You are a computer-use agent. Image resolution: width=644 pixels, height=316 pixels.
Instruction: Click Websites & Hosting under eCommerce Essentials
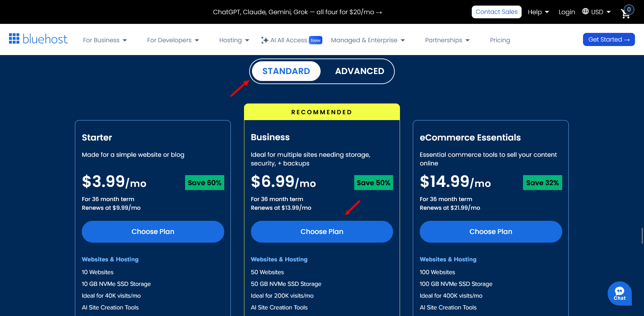pos(448,259)
